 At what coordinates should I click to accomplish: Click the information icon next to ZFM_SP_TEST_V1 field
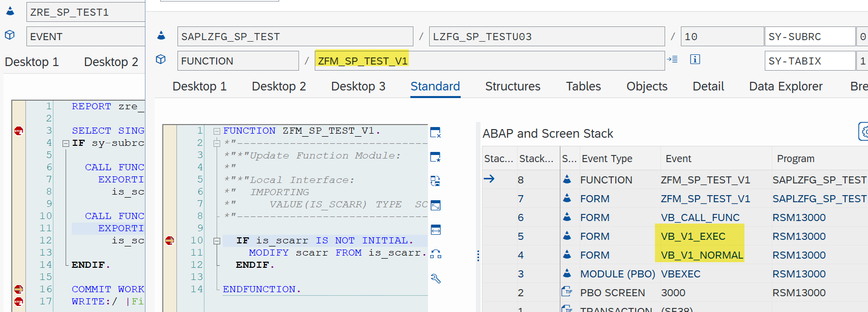pyautogui.click(x=695, y=59)
